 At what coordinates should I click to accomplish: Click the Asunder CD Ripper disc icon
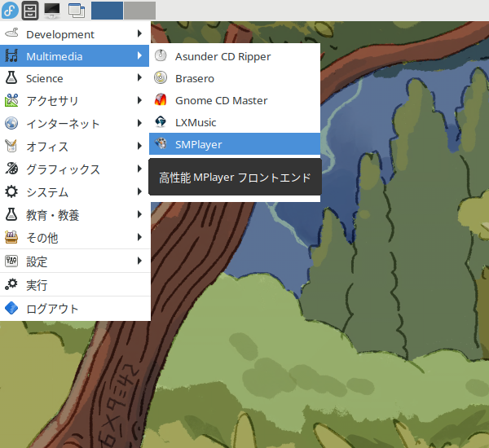(161, 56)
